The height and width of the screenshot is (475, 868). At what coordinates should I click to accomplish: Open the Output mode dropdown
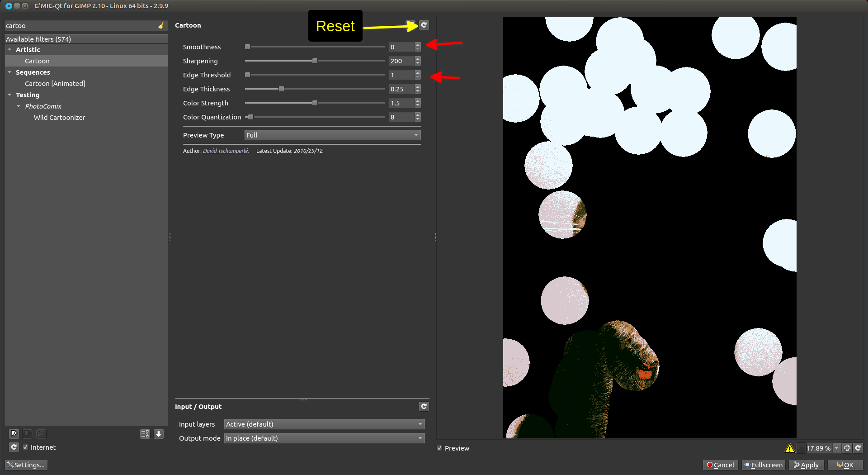pyautogui.click(x=324, y=438)
